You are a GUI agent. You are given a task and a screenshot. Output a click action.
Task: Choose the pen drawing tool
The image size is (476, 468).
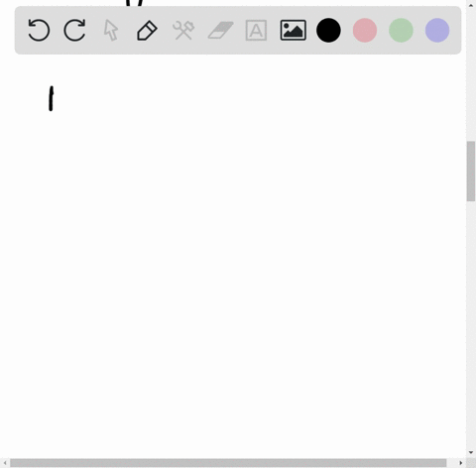tap(147, 31)
